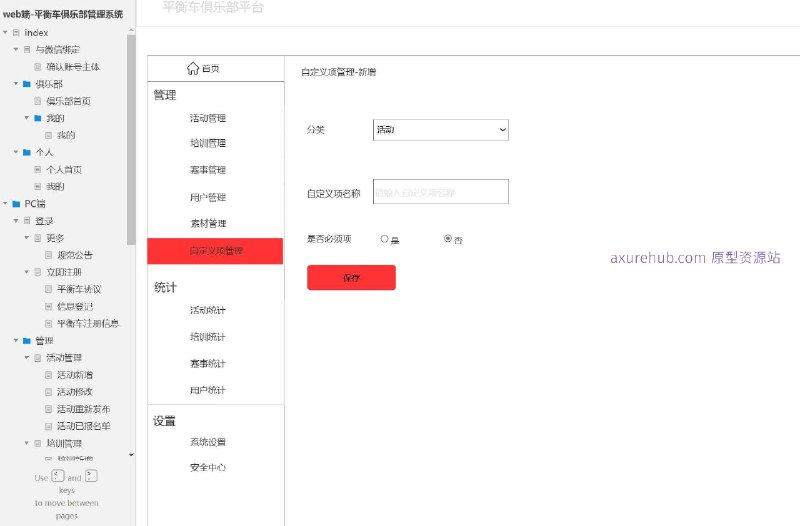
Task: Open 用户统计 in the navigation menu
Action: (208, 390)
